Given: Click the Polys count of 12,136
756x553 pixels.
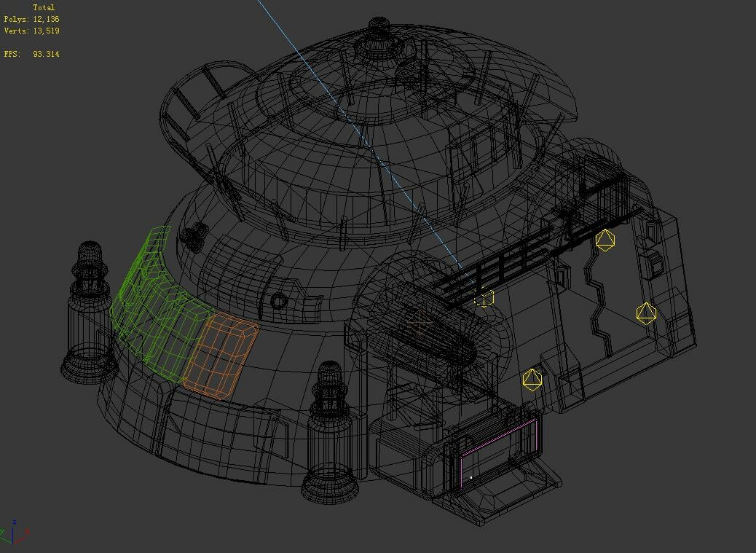Looking at the screenshot, I should (x=31, y=20).
